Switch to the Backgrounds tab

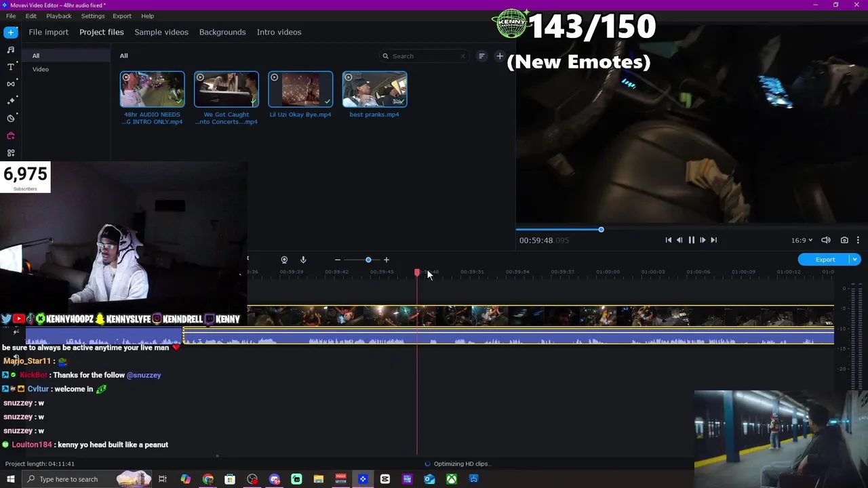pos(222,32)
